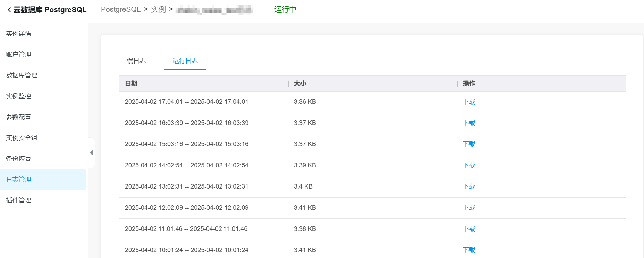
Task: Click the PostgreSQL breadcrumb link
Action: (121, 9)
